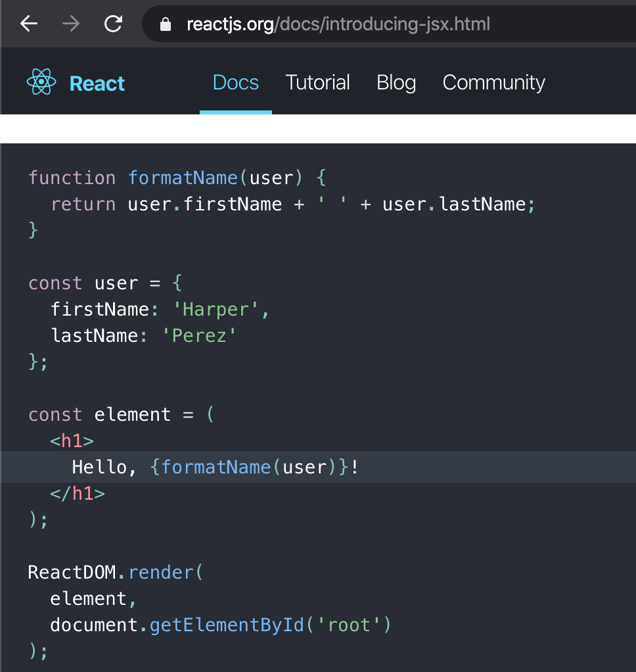This screenshot has width=636, height=672.
Task: Go to the Blog tab
Action: pos(396,83)
